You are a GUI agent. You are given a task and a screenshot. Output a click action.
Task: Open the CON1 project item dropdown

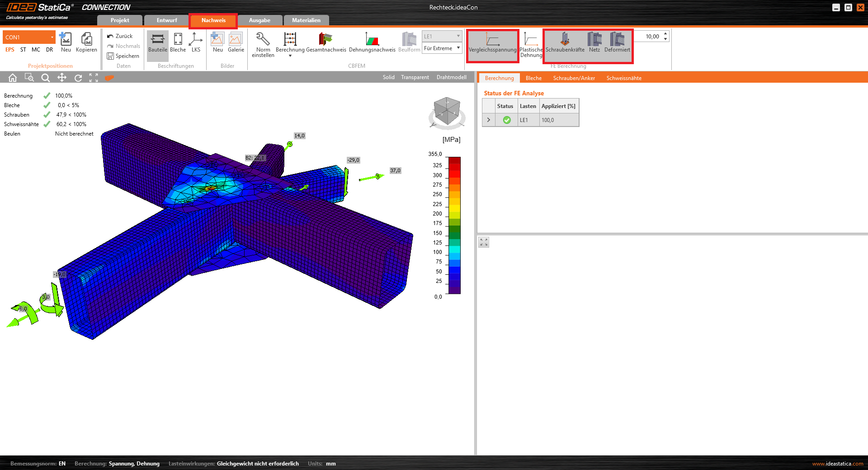tap(52, 37)
